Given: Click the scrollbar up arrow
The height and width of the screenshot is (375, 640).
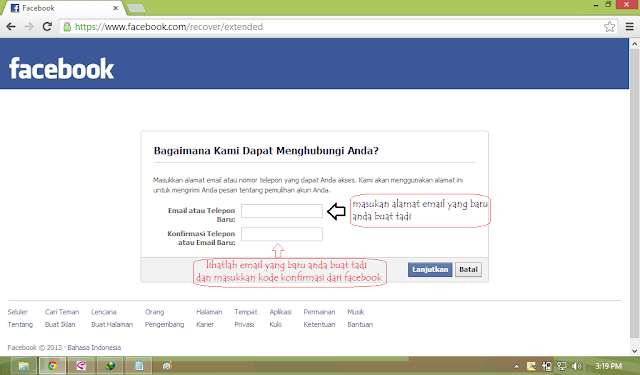Looking at the screenshot, I should (x=634, y=43).
